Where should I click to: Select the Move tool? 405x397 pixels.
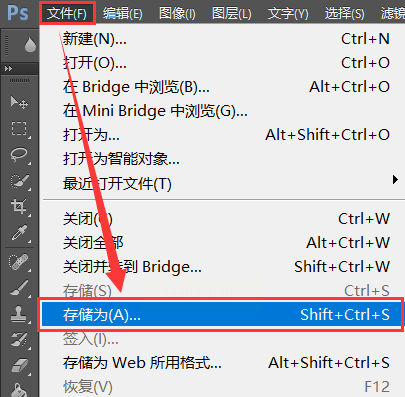(x=19, y=102)
